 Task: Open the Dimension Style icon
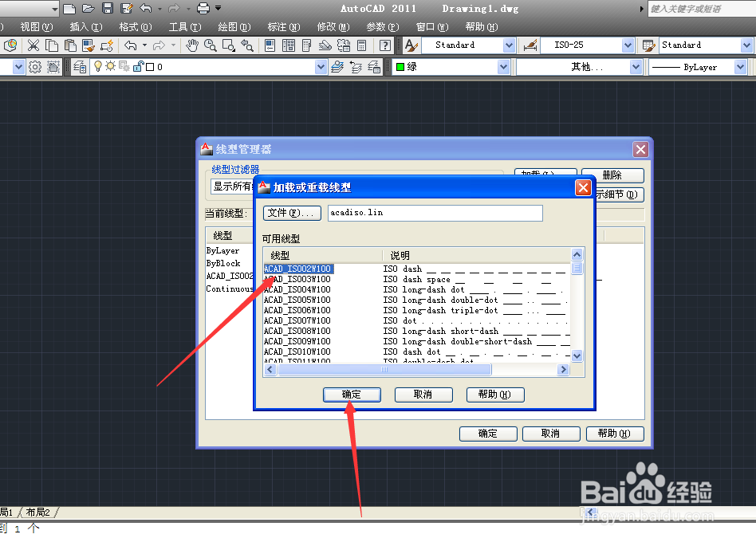click(530, 45)
